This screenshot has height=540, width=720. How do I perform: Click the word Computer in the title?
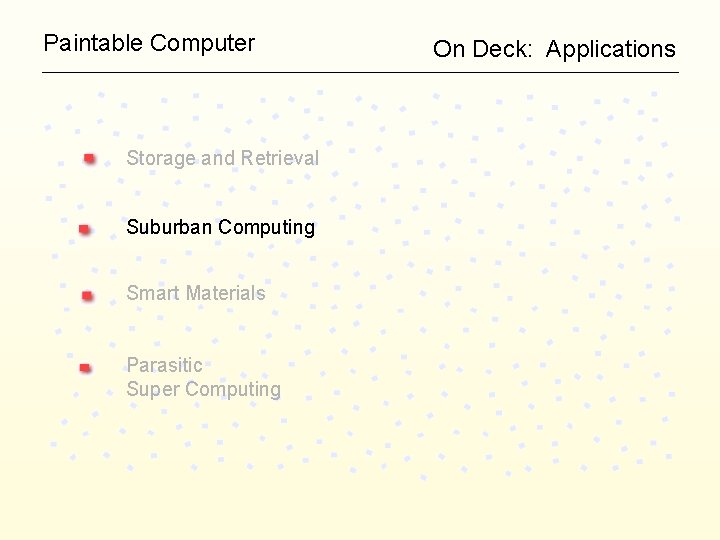[202, 44]
